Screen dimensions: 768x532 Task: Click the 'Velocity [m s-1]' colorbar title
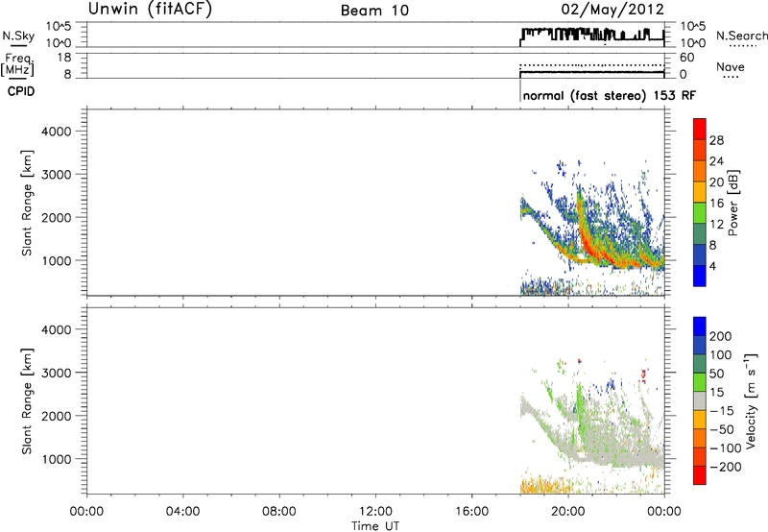pyautogui.click(x=751, y=401)
